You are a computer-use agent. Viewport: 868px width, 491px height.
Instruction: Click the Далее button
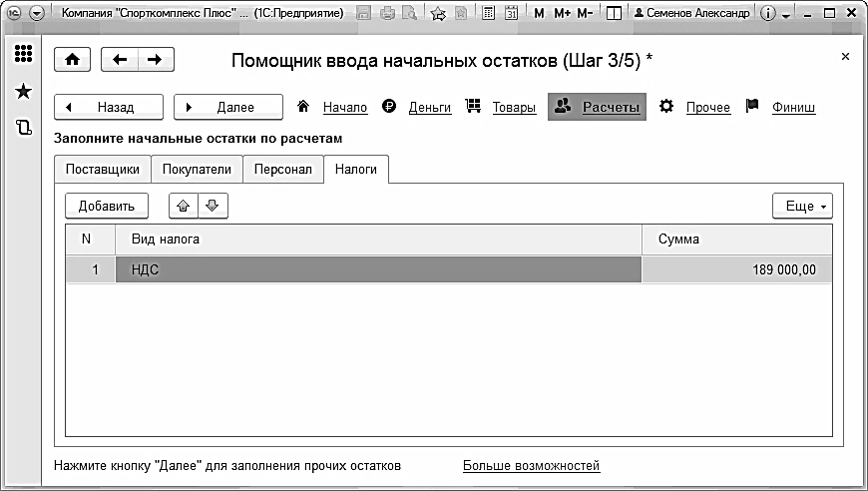pos(228,107)
